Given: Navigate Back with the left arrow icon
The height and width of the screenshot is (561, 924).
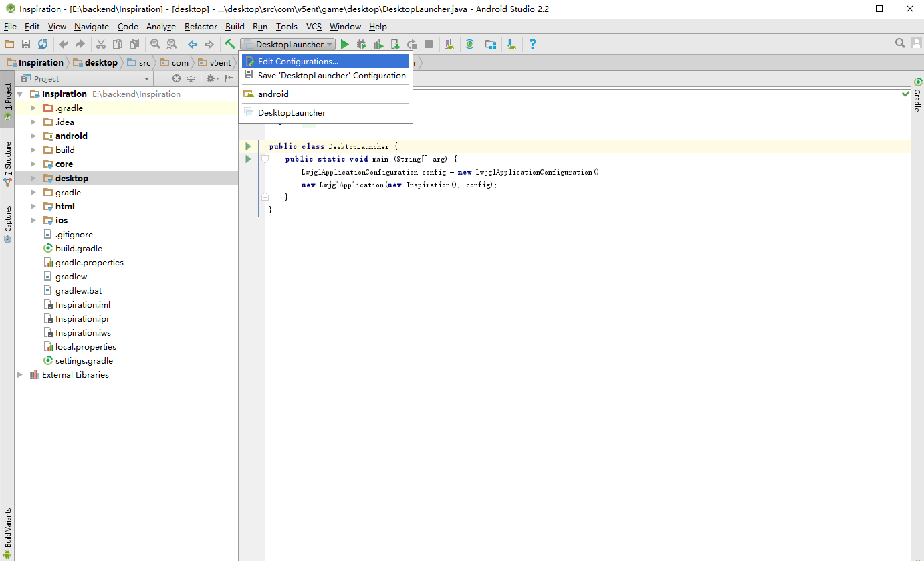Looking at the screenshot, I should (x=193, y=44).
